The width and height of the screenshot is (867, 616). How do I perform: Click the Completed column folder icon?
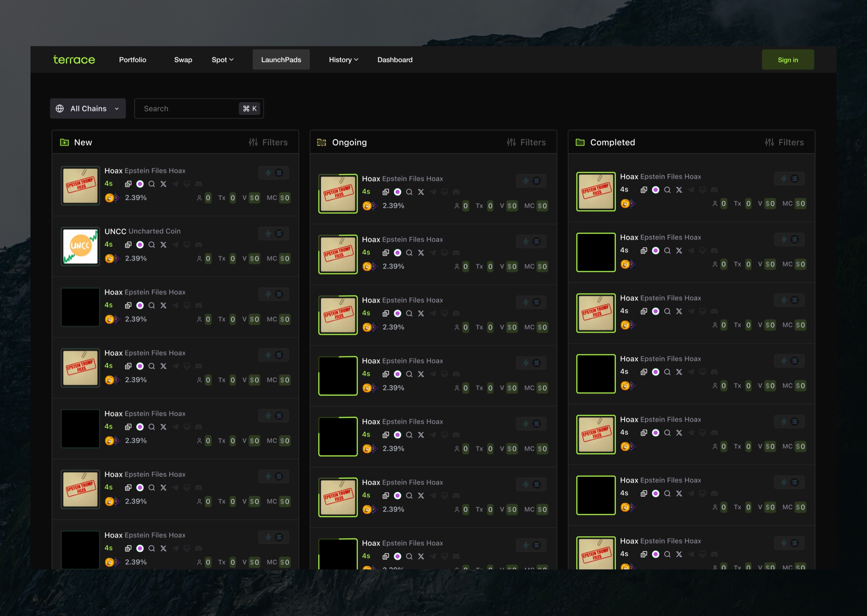(x=580, y=142)
